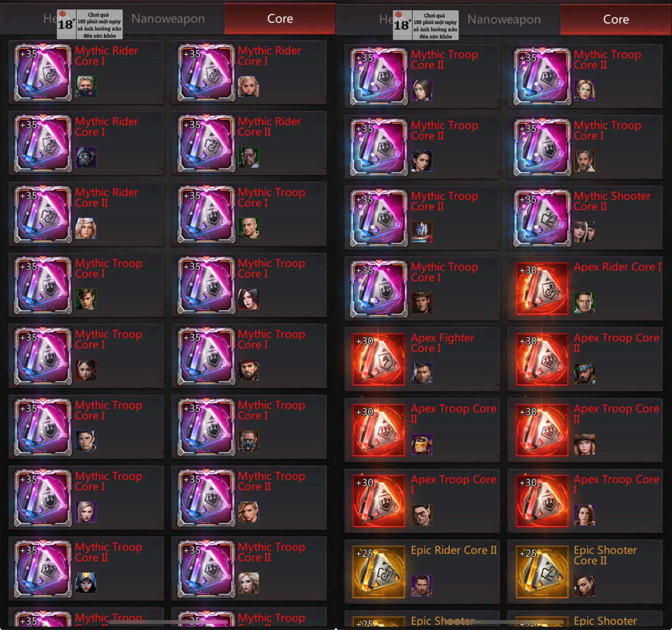Open the Apex Troop Core II entry with bandana hero

point(585,359)
